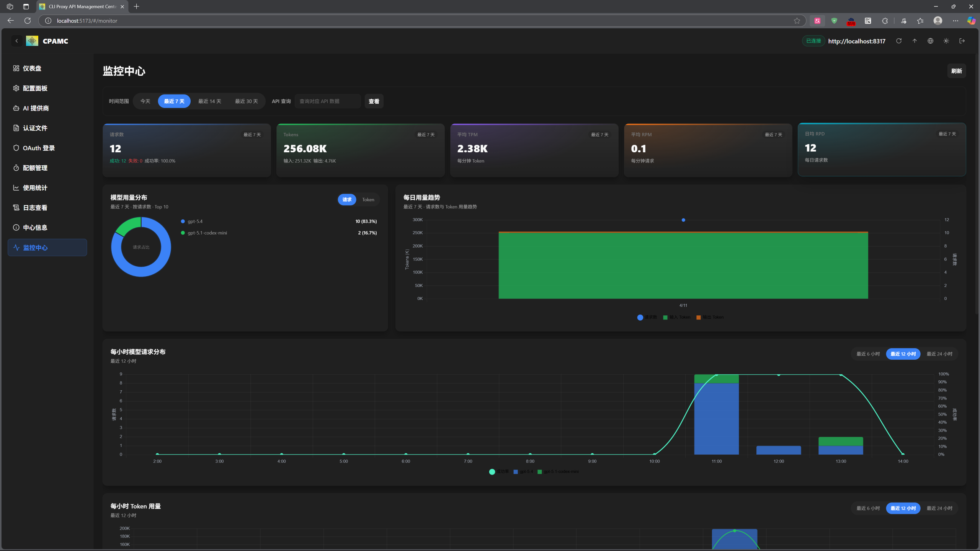Switch model distribution to Token view
This screenshot has width=980, height=551.
click(368, 200)
